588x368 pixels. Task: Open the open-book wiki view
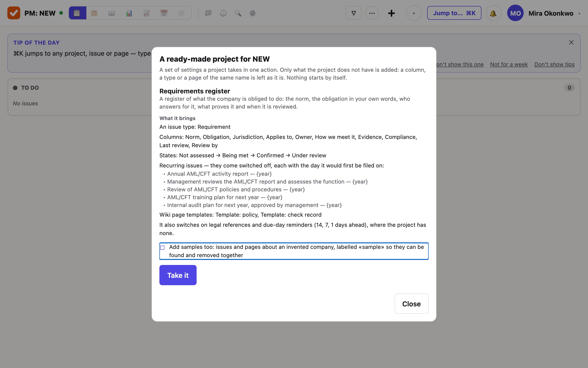point(112,13)
